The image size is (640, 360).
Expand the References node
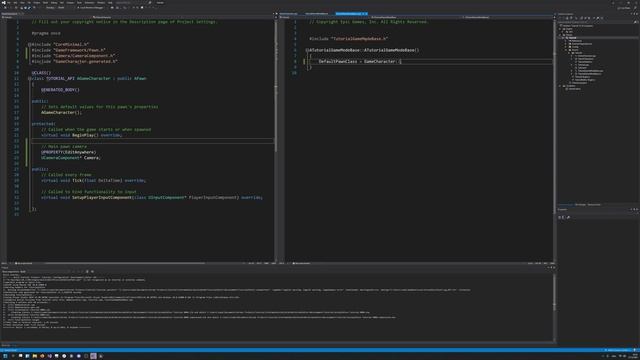pos(565,41)
